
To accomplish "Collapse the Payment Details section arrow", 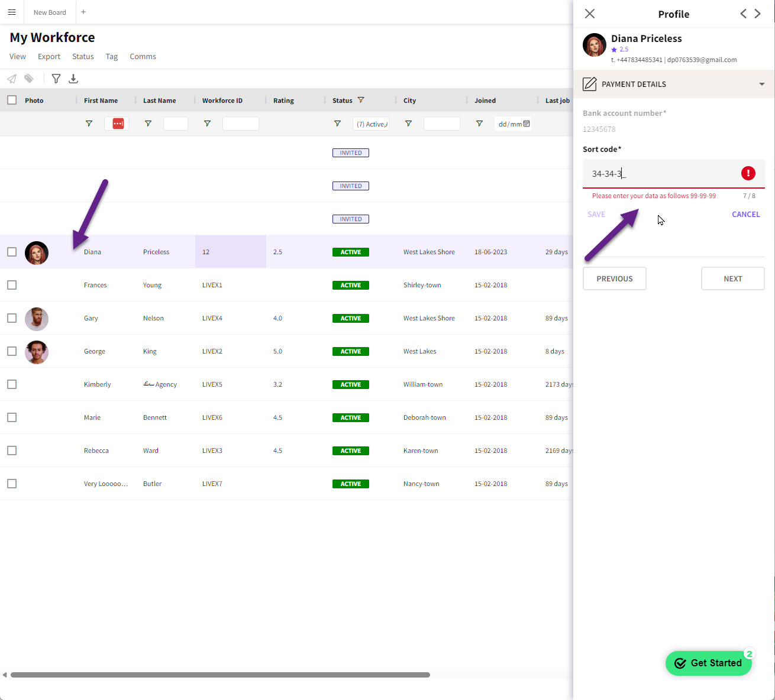I will (x=761, y=84).
